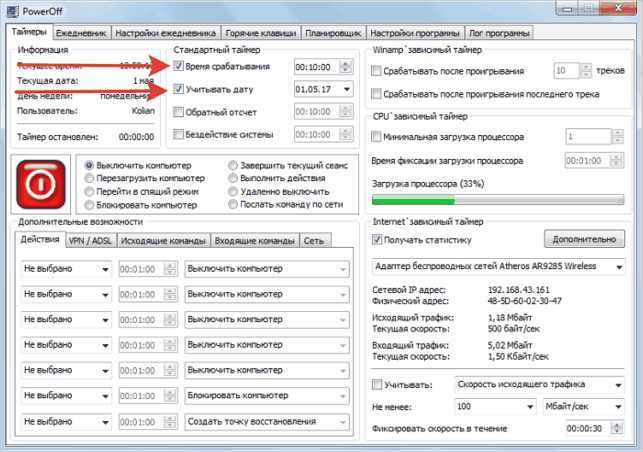Enable Обратный отсчет checkbox
The width and height of the screenshot is (643, 452).
178,112
